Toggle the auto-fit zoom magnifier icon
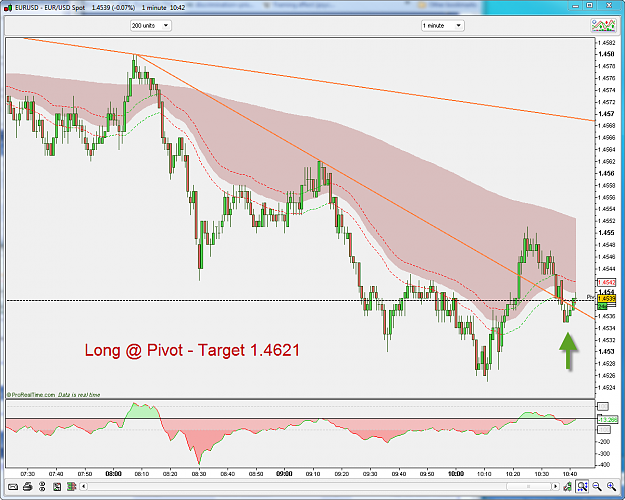Screen dimensions: 625x500 [x=582, y=486]
